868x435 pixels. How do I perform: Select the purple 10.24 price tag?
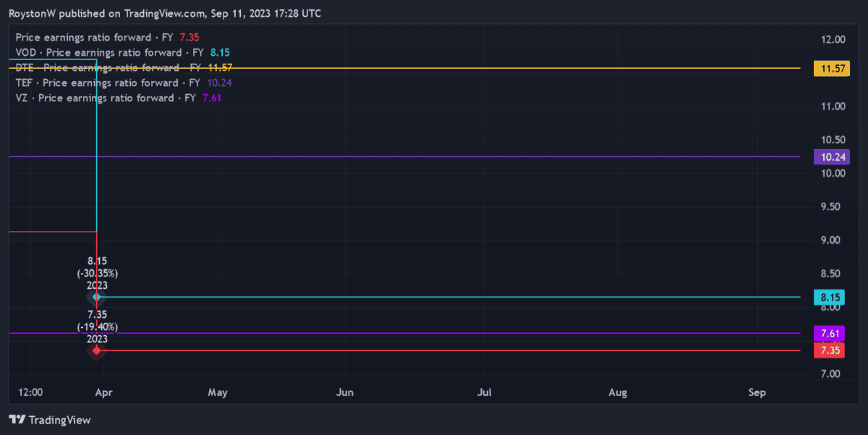point(829,156)
